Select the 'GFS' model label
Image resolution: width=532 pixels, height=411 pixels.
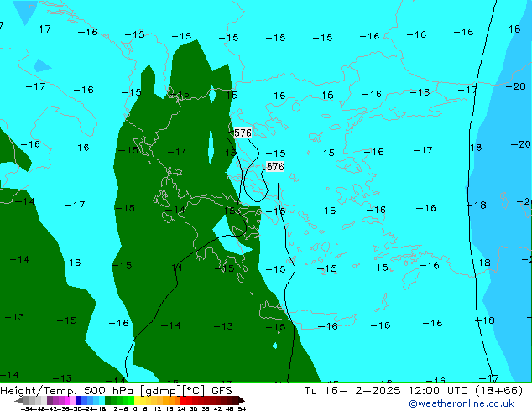222,391
